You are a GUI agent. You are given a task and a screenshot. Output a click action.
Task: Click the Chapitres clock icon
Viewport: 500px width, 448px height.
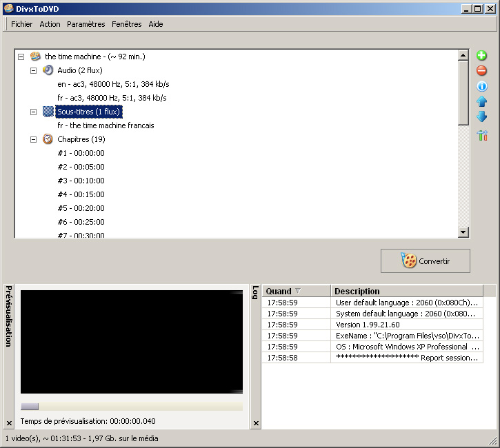(x=48, y=139)
